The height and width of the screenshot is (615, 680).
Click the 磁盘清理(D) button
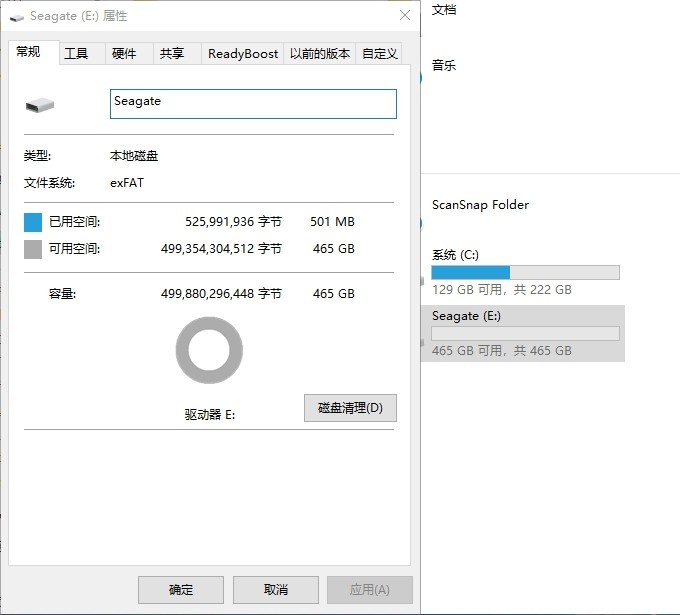tap(350, 408)
